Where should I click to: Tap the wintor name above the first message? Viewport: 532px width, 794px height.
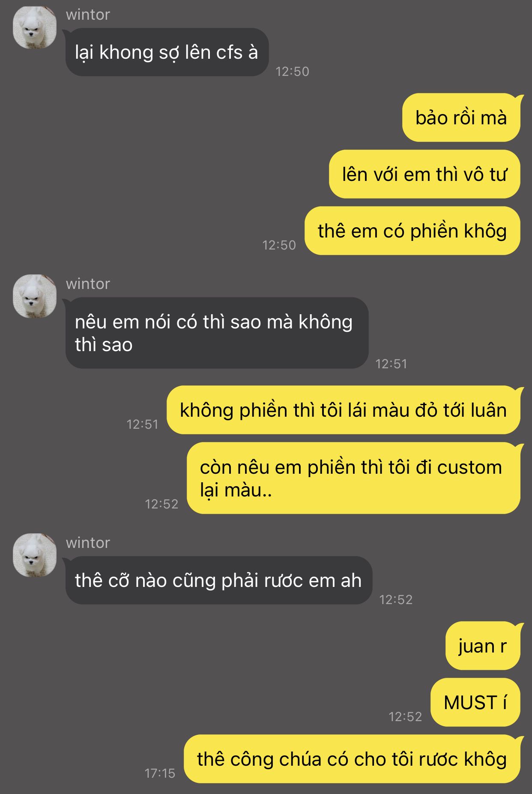click(88, 15)
